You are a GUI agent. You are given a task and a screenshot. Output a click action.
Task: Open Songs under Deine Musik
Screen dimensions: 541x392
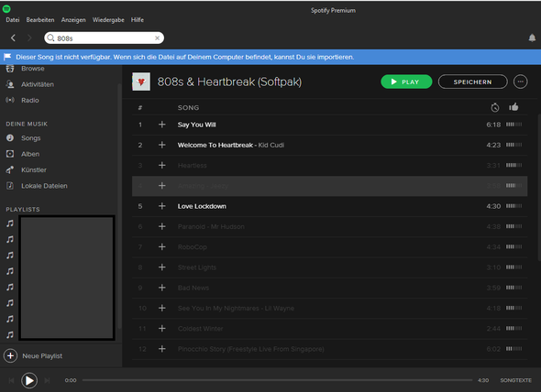point(30,138)
